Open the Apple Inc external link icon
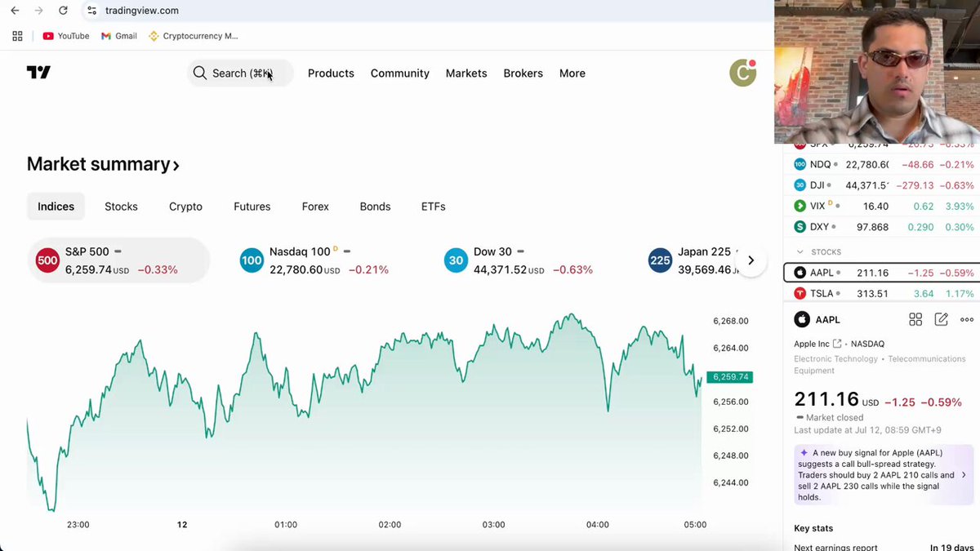This screenshot has width=980, height=551. (x=837, y=344)
